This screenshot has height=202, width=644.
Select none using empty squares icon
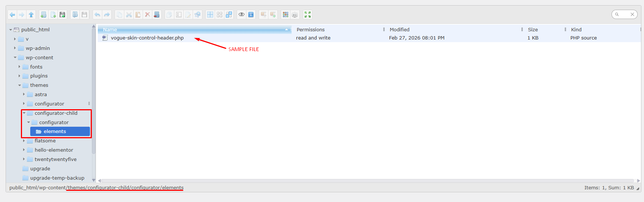pyautogui.click(x=220, y=15)
